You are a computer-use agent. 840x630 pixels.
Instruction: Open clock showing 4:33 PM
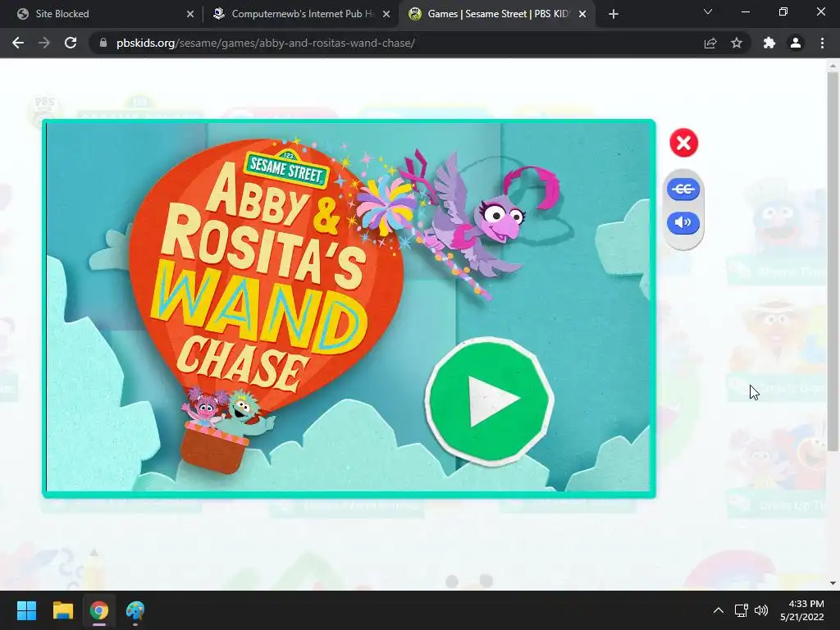(x=802, y=610)
